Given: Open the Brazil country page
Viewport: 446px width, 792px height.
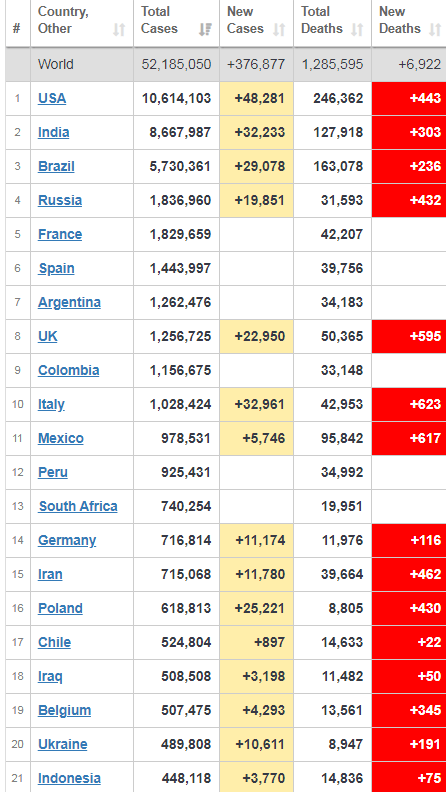Looking at the screenshot, I should [56, 166].
